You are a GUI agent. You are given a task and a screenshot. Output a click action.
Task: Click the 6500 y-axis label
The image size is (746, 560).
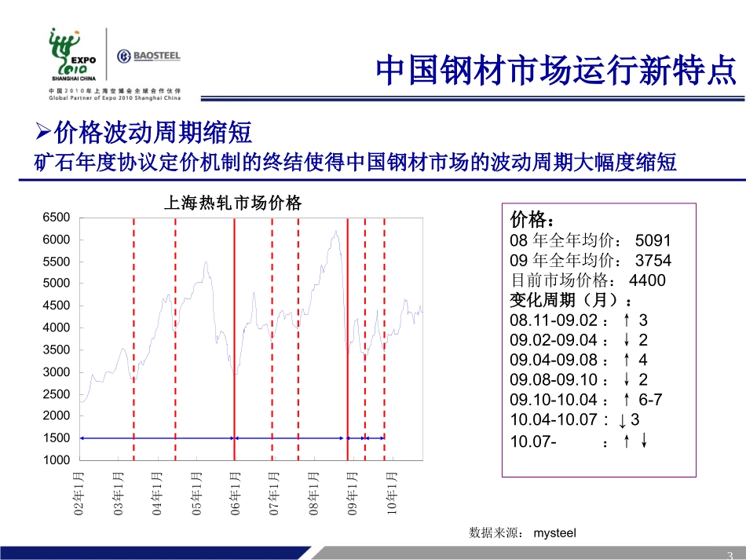(x=56, y=218)
